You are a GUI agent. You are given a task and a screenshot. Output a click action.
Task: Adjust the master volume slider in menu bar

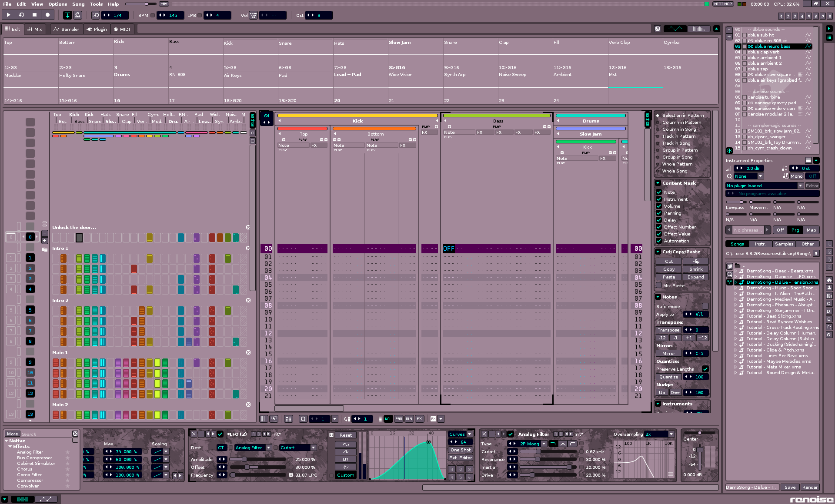tap(141, 4)
